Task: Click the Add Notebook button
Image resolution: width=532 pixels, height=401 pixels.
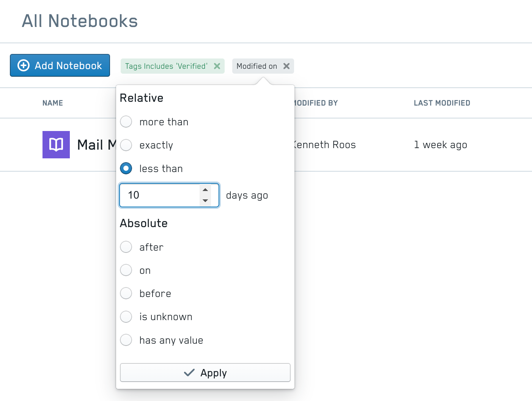Action: 60,65
